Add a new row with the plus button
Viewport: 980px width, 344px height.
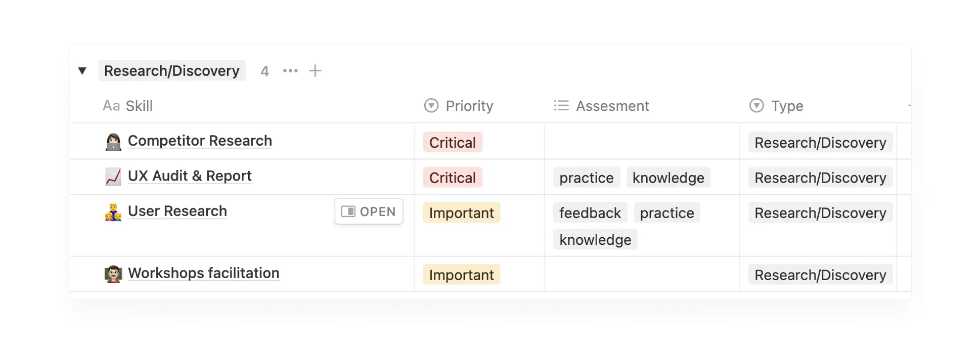pyautogui.click(x=315, y=71)
